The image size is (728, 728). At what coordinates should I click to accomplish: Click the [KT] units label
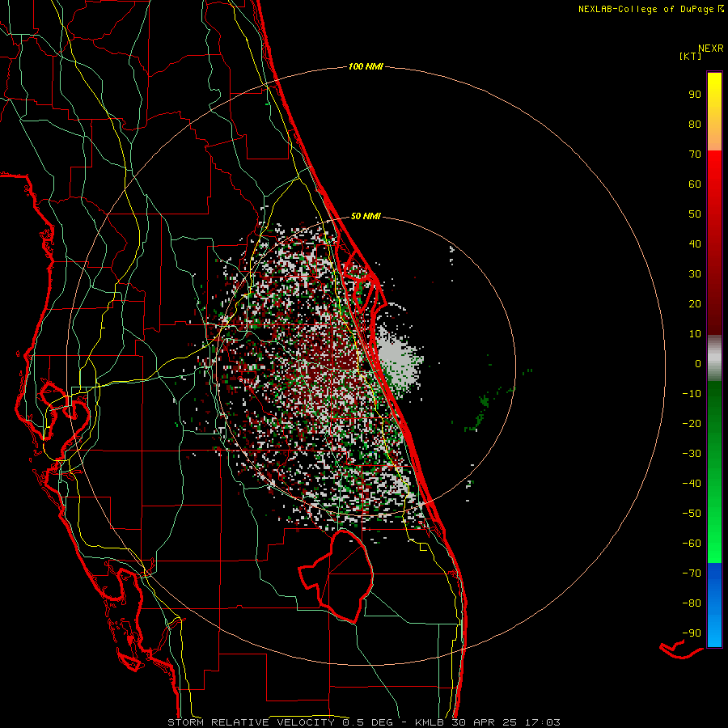pos(690,56)
